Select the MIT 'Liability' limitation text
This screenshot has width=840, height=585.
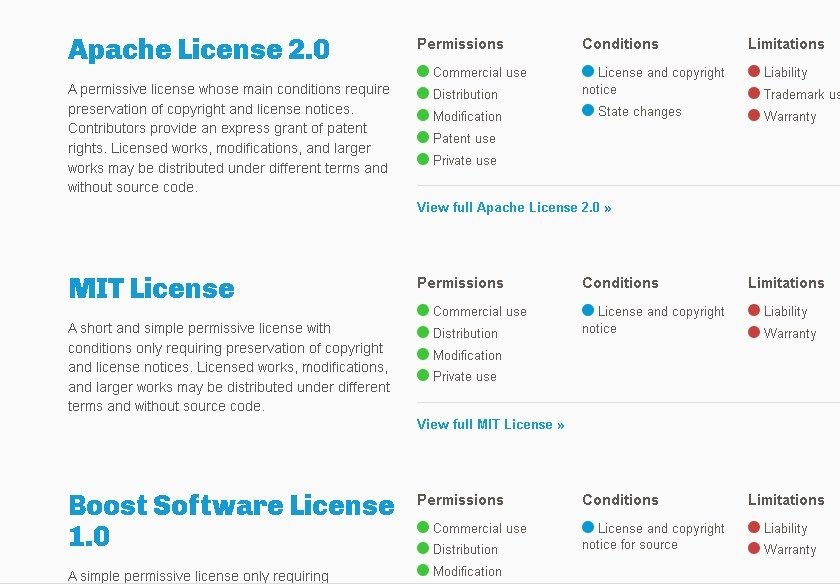click(785, 311)
